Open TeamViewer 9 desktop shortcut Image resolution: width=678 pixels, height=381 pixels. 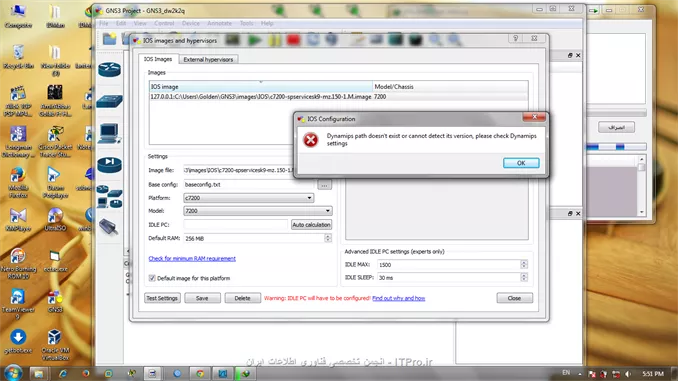tap(18, 304)
